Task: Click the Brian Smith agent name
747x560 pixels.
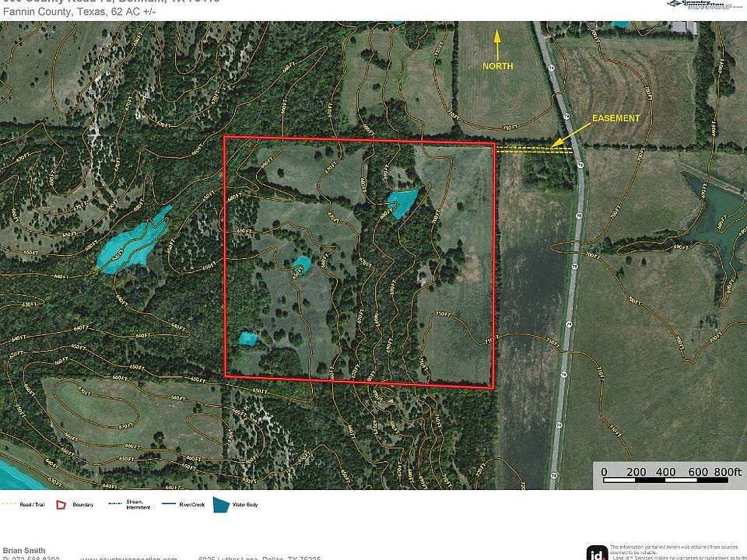Action: (x=24, y=551)
